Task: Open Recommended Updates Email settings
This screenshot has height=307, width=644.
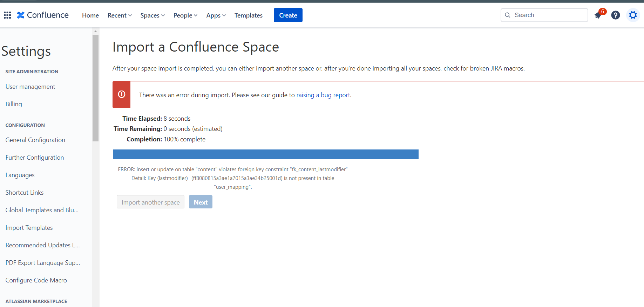Action: pos(43,245)
